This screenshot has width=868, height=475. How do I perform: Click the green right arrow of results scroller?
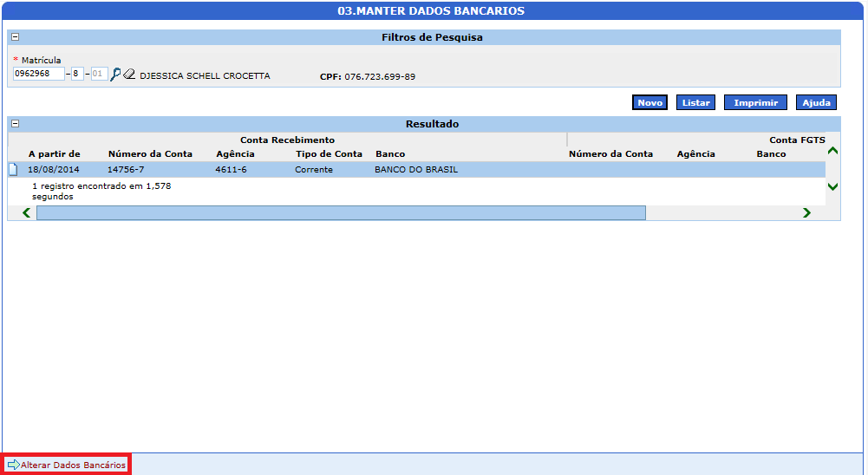[x=806, y=212]
